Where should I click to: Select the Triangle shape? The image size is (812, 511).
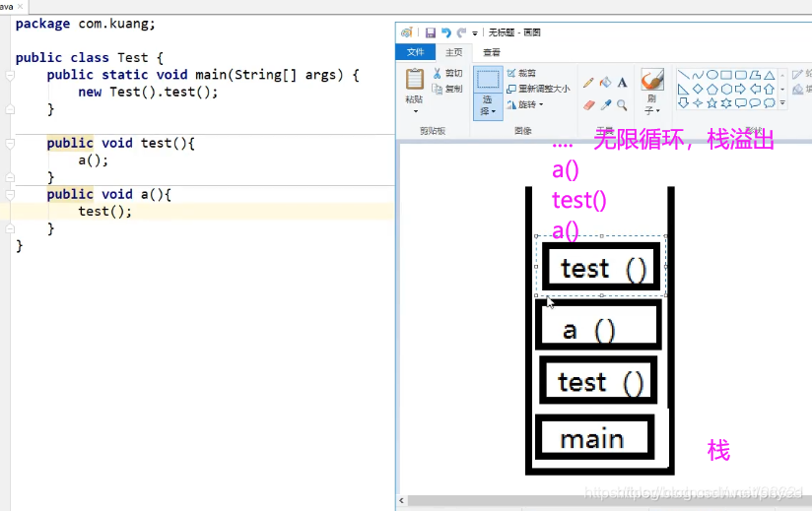click(770, 75)
